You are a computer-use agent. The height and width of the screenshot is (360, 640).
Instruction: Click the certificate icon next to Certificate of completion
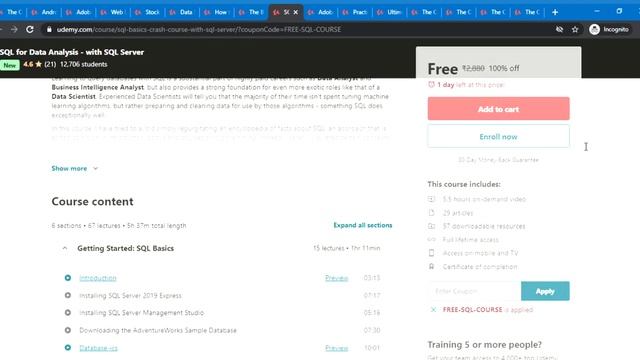click(x=431, y=267)
